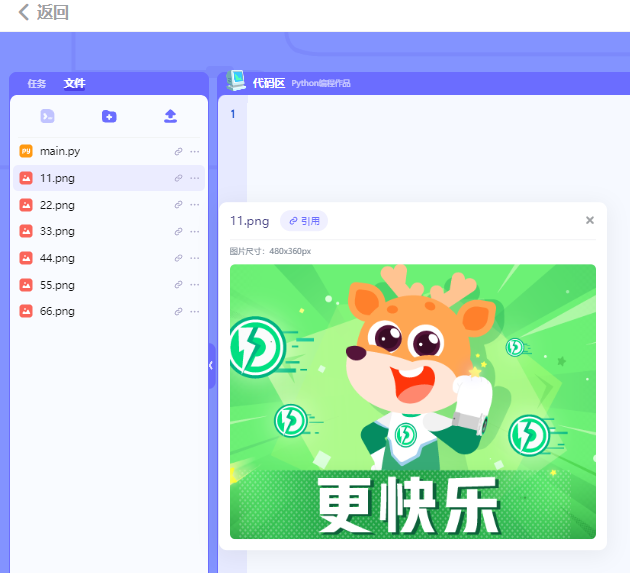Click the link icon beside 22.png
Image resolution: width=630 pixels, height=573 pixels.
[178, 205]
